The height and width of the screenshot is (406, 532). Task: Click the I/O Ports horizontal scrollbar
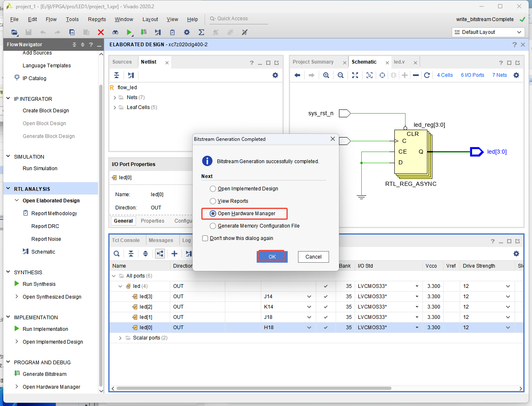click(x=254, y=388)
